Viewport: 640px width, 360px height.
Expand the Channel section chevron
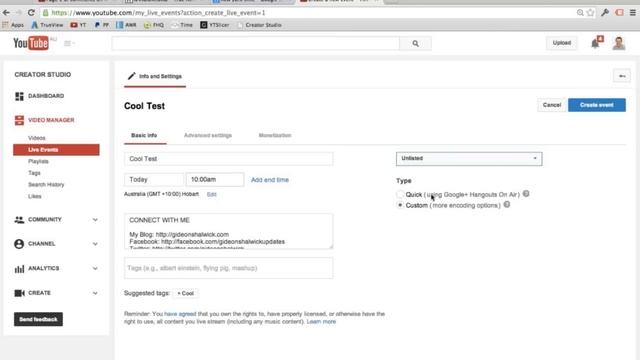(x=95, y=244)
